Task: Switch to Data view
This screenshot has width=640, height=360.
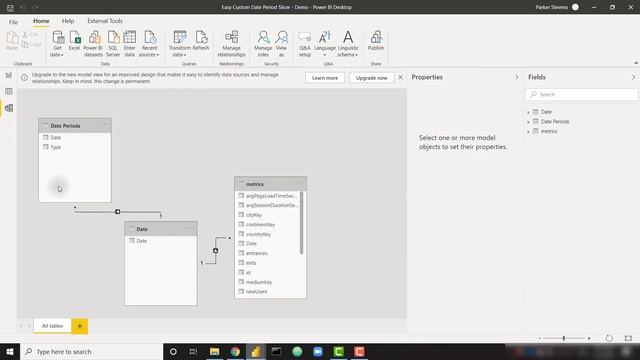Action: (9, 91)
